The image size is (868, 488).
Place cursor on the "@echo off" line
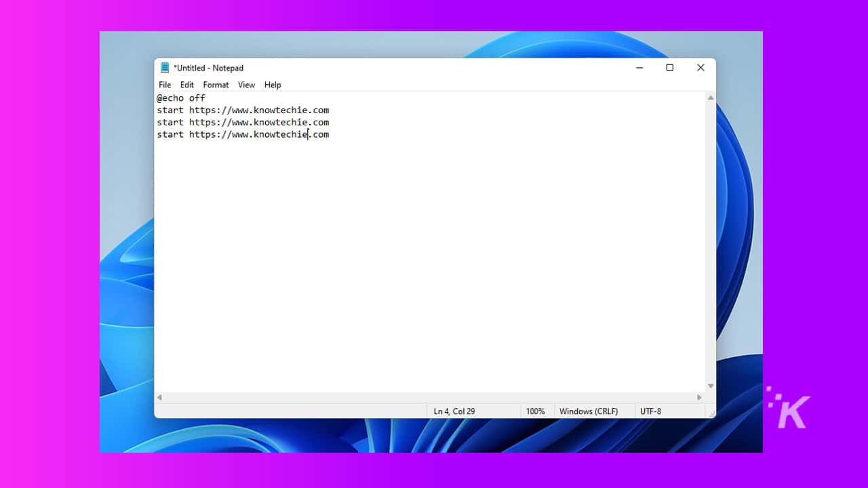pos(181,98)
